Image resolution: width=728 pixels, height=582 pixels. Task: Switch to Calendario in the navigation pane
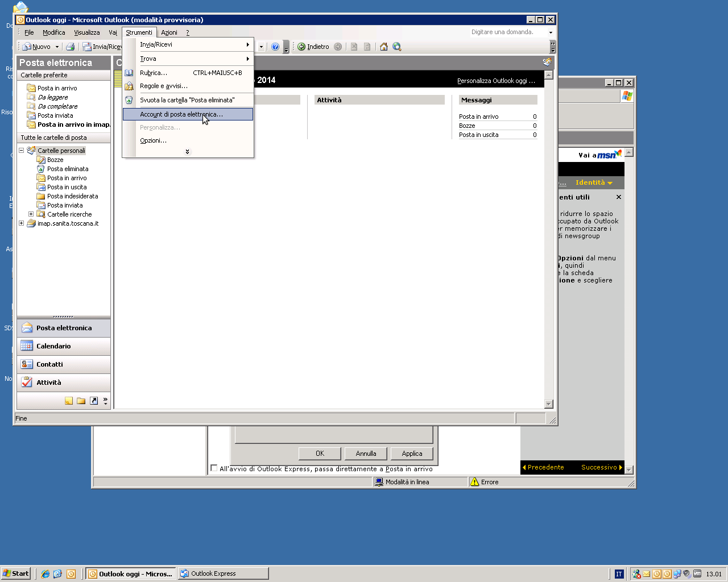(x=64, y=346)
